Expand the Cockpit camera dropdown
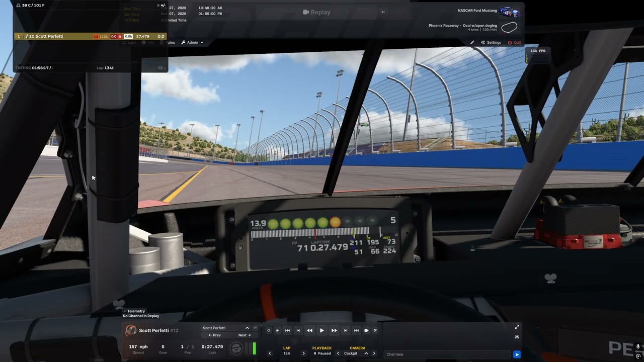 (366, 353)
